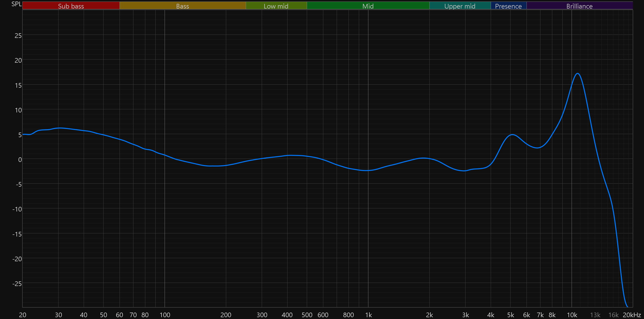Click the 1k frequency axis label
This screenshot has height=319, width=644.
368,315
